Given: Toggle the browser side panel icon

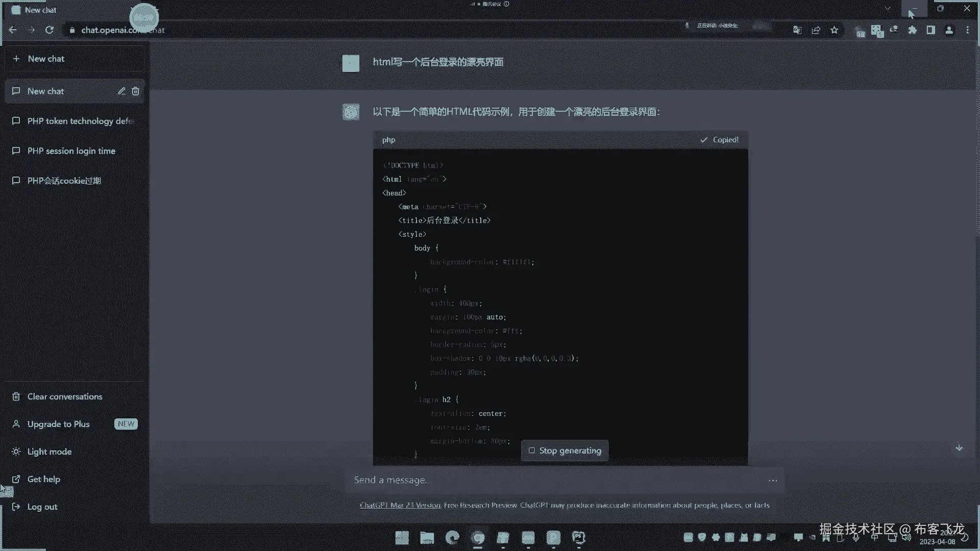Looking at the screenshot, I should [930, 30].
